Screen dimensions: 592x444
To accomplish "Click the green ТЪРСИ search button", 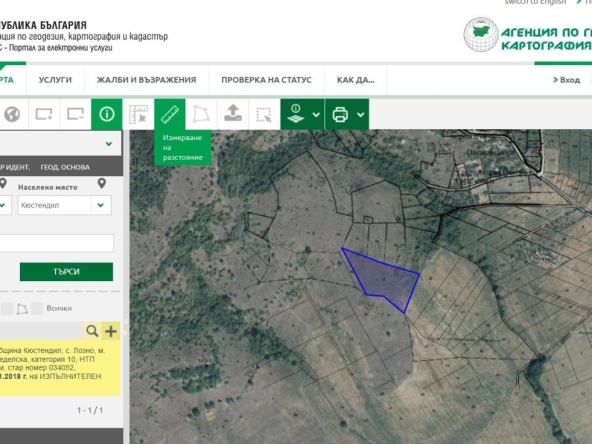I will [66, 272].
